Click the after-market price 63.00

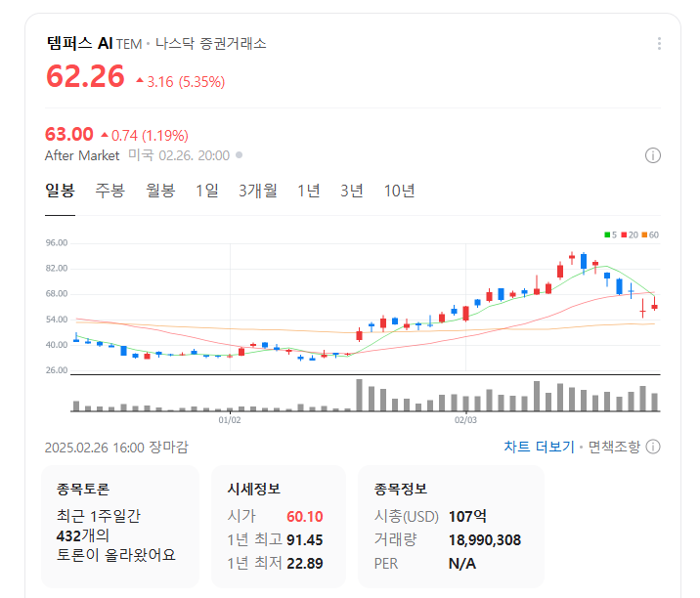click(69, 134)
